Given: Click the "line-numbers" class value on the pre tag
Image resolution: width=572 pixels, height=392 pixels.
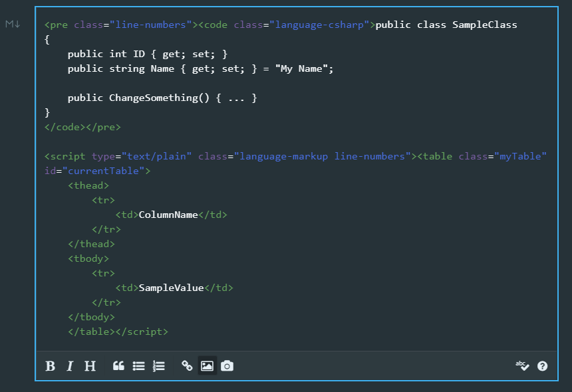Looking at the screenshot, I should coord(151,25).
